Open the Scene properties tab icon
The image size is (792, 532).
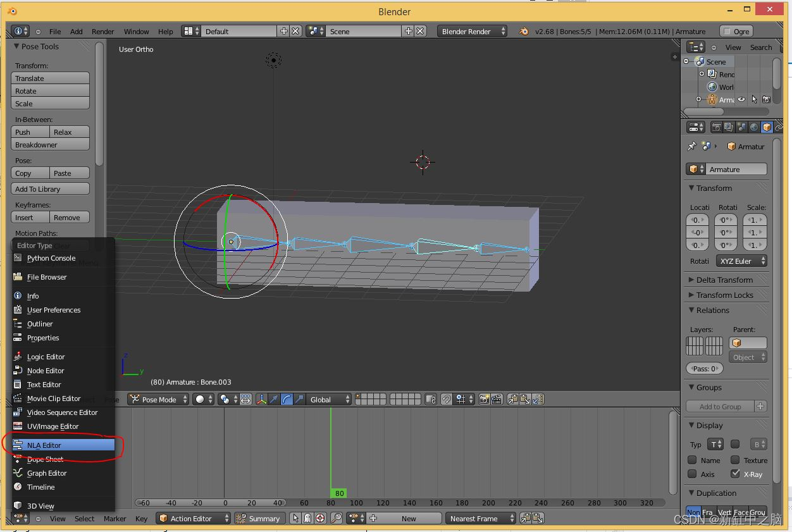tap(741, 127)
